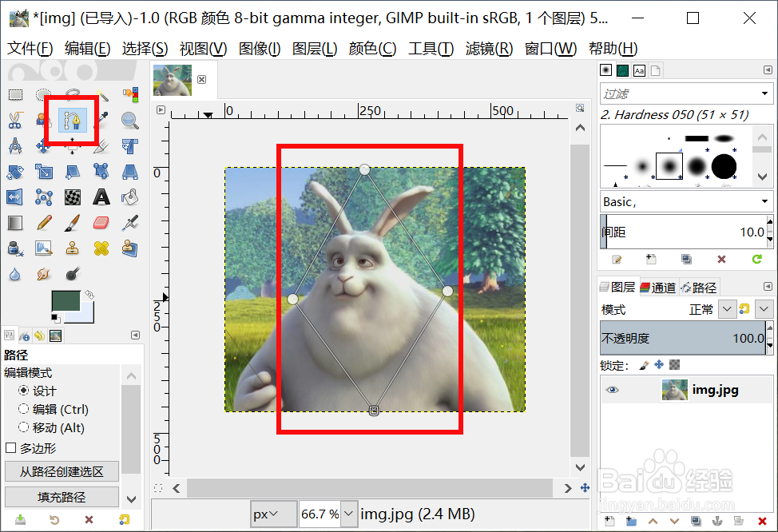778x532 pixels.
Task: Switch to the 通道 tab
Action: point(658,288)
